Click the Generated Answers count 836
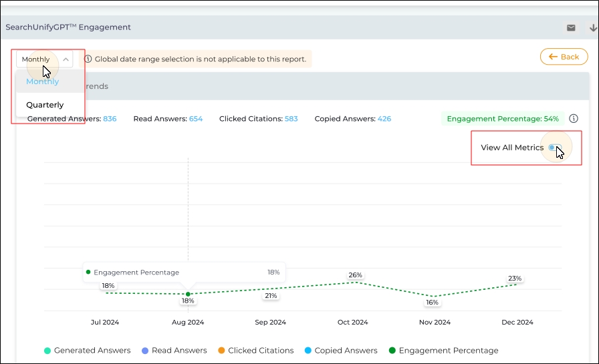599x364 pixels. 110,119
